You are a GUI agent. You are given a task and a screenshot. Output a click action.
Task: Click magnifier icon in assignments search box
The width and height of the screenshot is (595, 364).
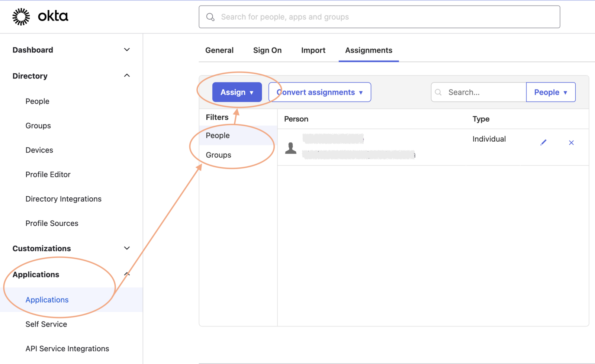438,92
